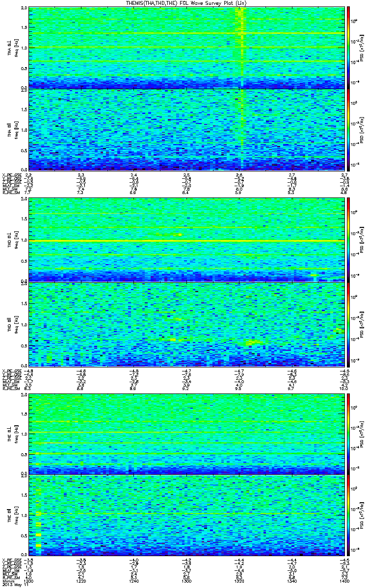Click the bright 1.0 Hz line in THD B-perpendicular panel
Viewport: 368px width, 588px height.
185,241
